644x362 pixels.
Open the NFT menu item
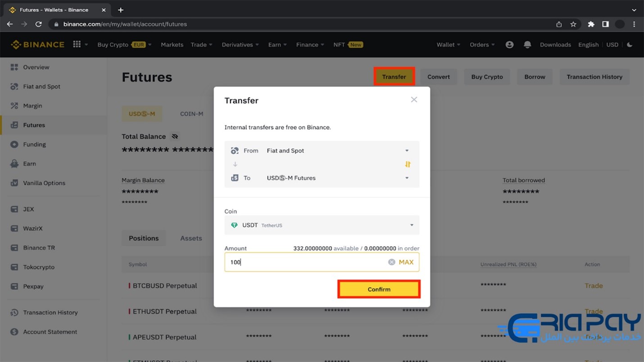(x=348, y=45)
